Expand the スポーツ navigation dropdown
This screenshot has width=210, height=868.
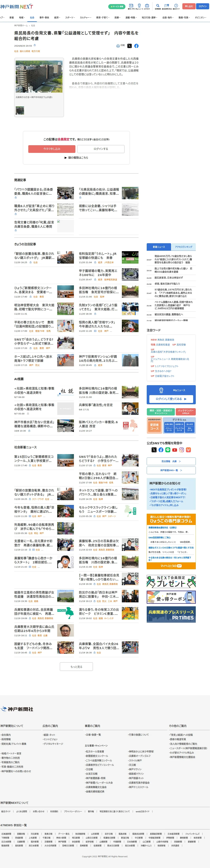(70, 17)
